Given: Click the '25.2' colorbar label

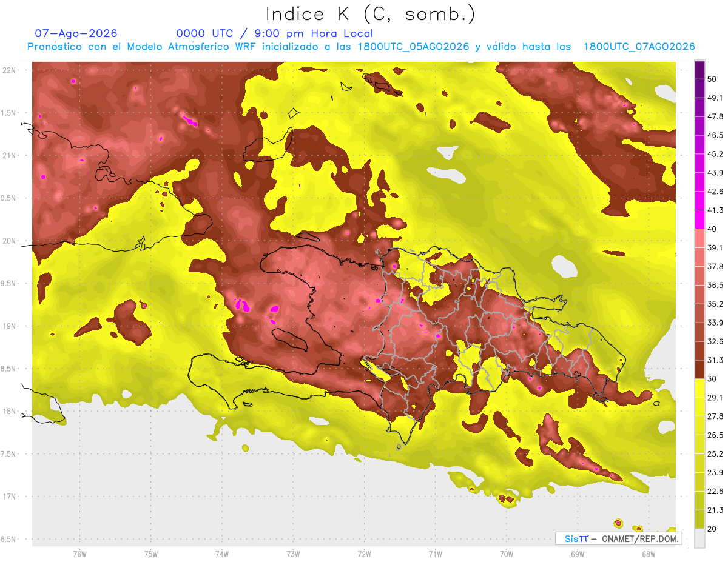Looking at the screenshot, I should pyautogui.click(x=715, y=453).
